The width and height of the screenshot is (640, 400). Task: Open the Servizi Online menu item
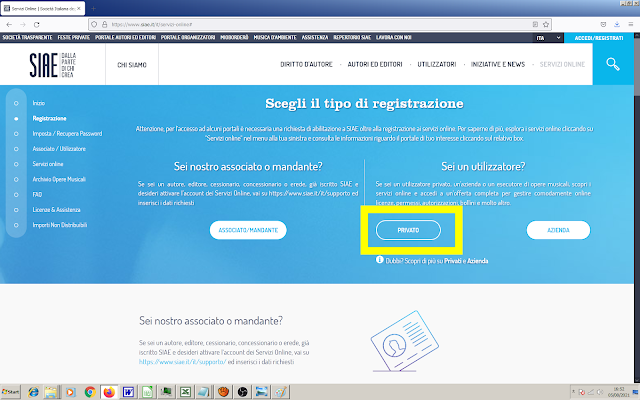[562, 64]
